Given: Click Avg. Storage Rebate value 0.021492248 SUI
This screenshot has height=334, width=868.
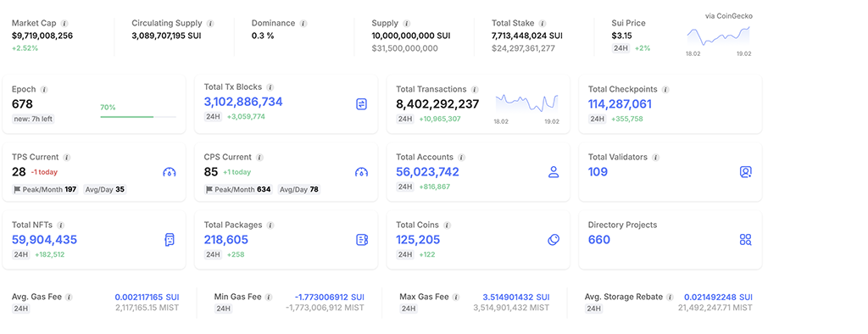Looking at the screenshot, I should pos(719,297).
